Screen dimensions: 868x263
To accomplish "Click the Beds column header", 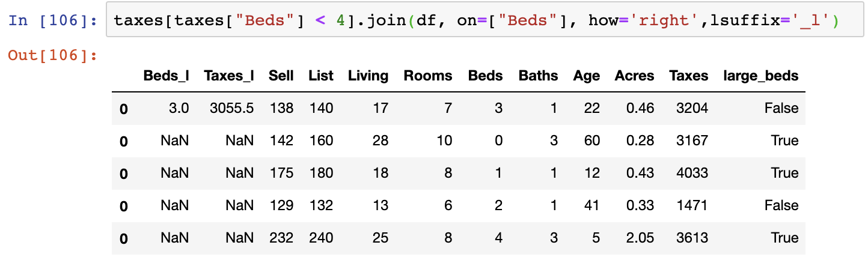I will click(485, 76).
